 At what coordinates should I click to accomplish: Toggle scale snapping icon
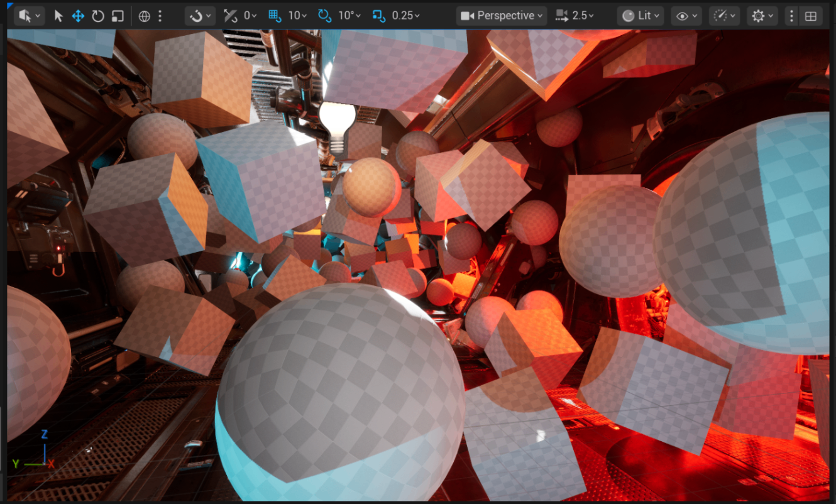(378, 16)
